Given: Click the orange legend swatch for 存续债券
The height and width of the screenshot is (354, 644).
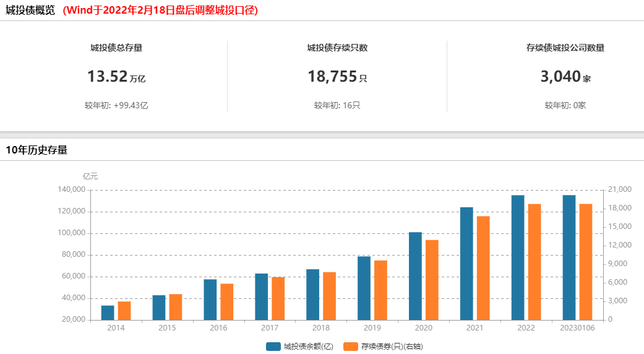Looking at the screenshot, I should [x=350, y=347].
